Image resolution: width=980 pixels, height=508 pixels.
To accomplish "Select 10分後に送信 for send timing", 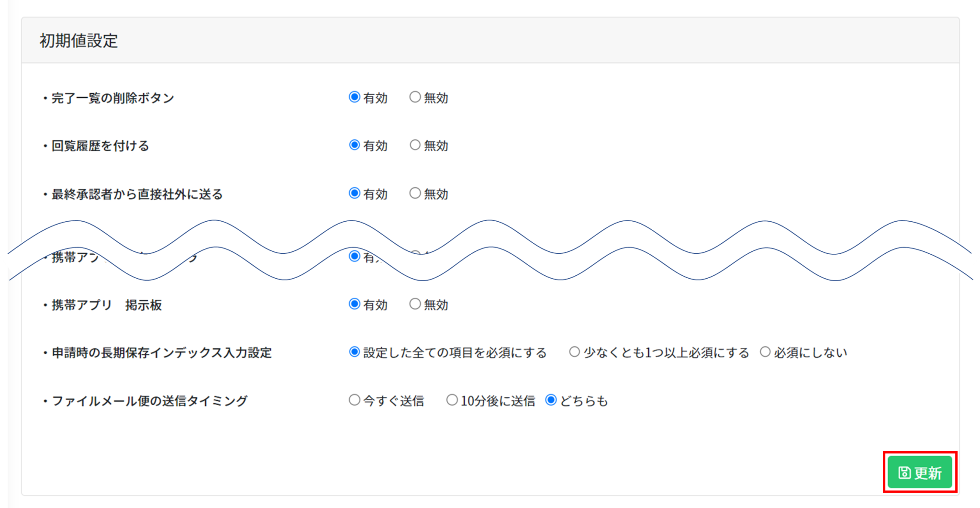I will click(x=452, y=400).
